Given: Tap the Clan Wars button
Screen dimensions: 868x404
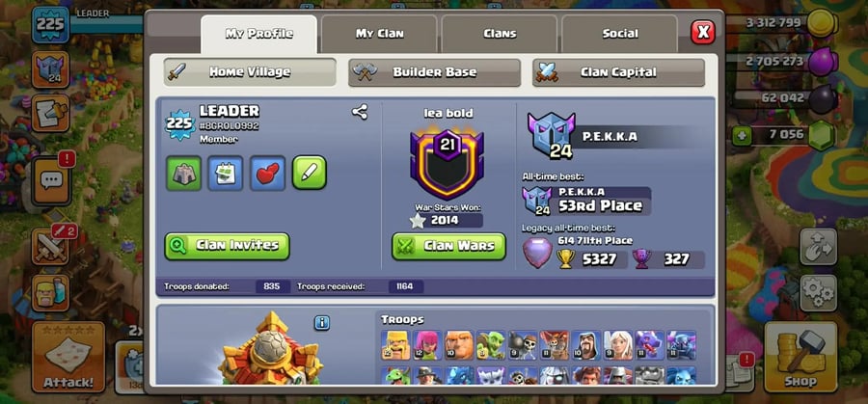Looking at the screenshot, I should pyautogui.click(x=448, y=246).
